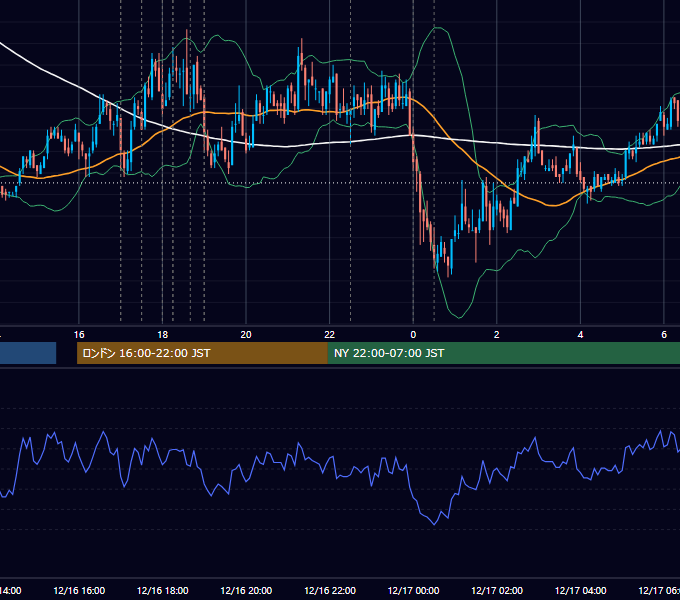Click hour label 4 on upper axis
The height and width of the screenshot is (600, 680).
(580, 335)
